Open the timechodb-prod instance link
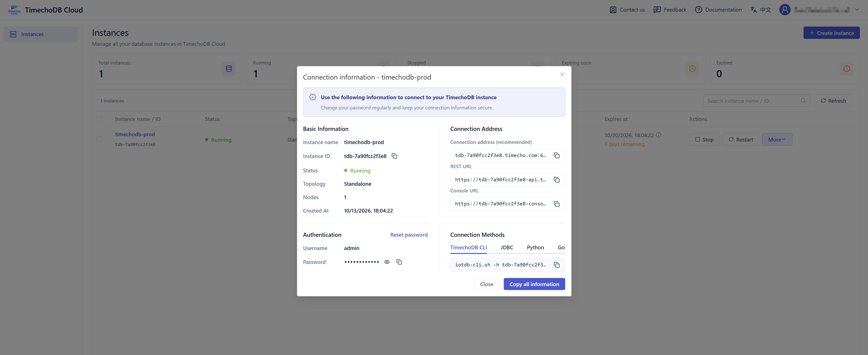Viewport: 868px width, 355px height. click(135, 134)
